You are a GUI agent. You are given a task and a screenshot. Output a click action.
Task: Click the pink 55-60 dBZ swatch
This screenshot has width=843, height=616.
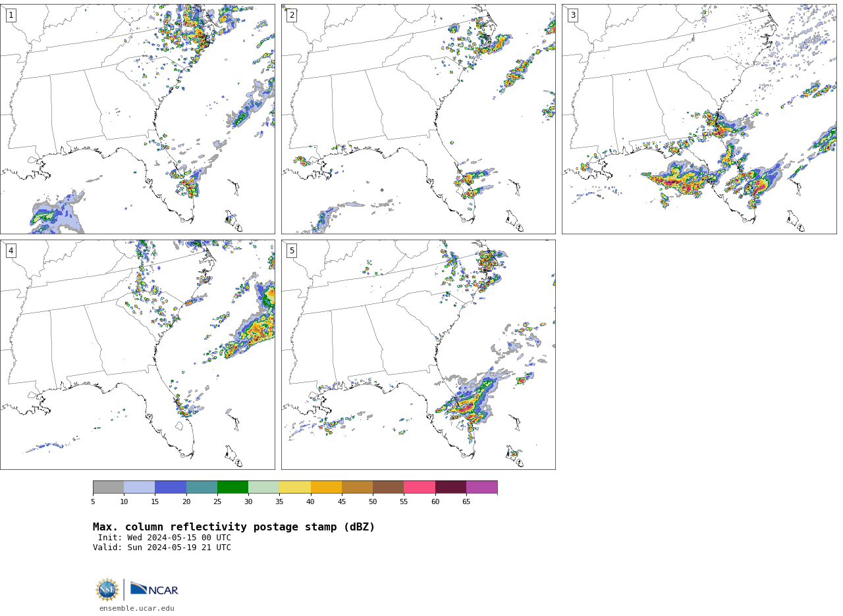coord(420,487)
